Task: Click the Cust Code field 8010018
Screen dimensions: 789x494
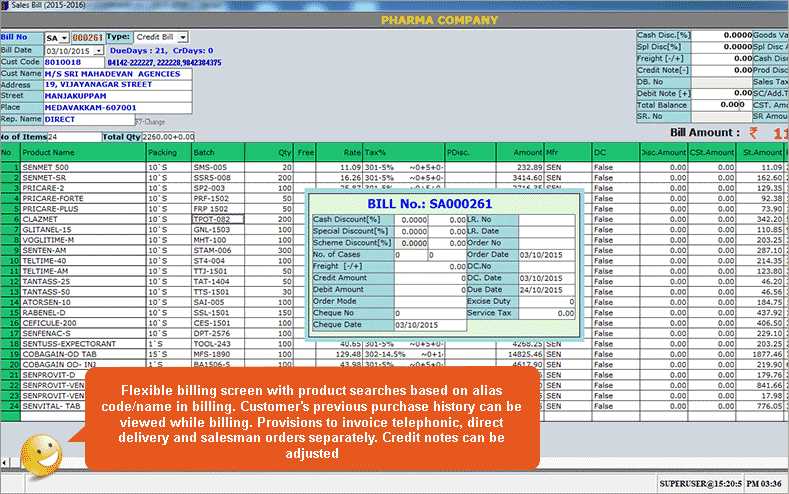Action: click(x=73, y=62)
